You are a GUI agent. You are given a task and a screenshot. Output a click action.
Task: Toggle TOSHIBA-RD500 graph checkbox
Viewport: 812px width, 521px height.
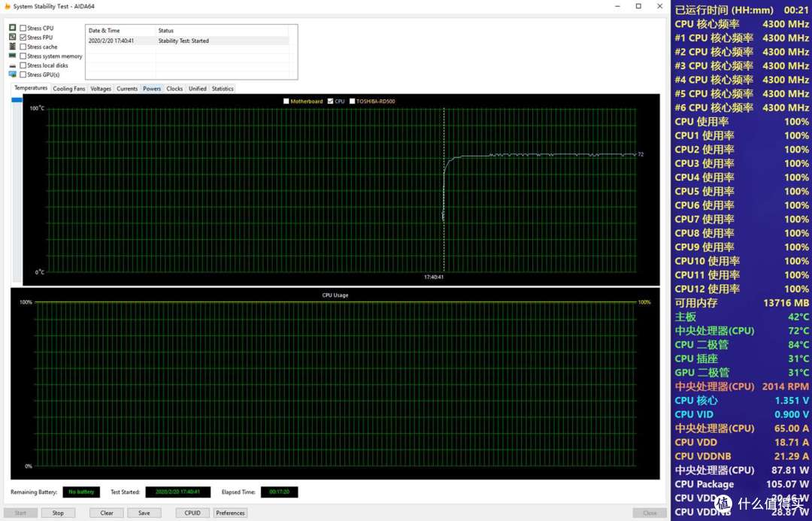352,101
